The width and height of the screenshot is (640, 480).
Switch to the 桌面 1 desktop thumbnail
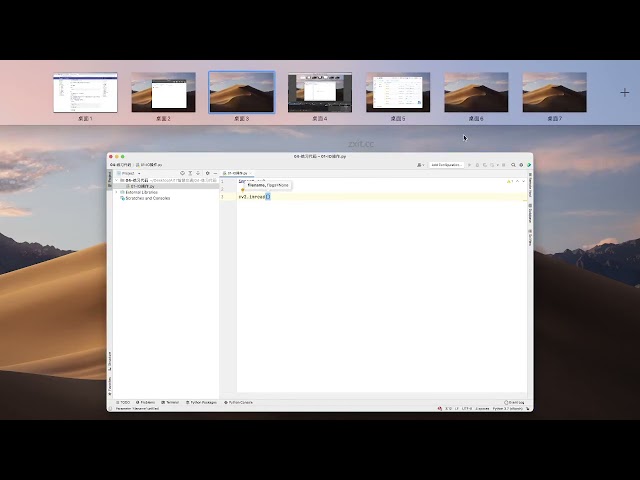(85, 92)
